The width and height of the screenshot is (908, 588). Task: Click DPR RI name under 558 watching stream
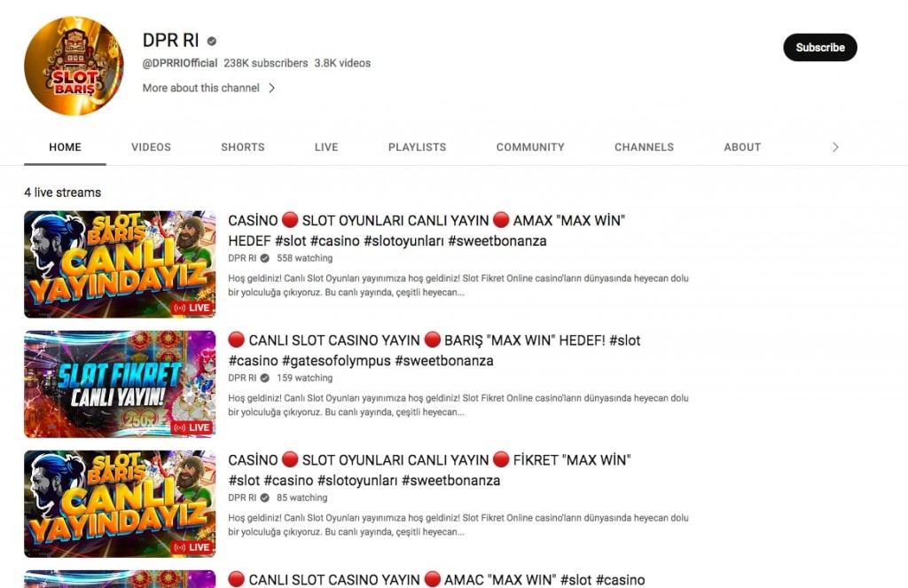pyautogui.click(x=242, y=258)
